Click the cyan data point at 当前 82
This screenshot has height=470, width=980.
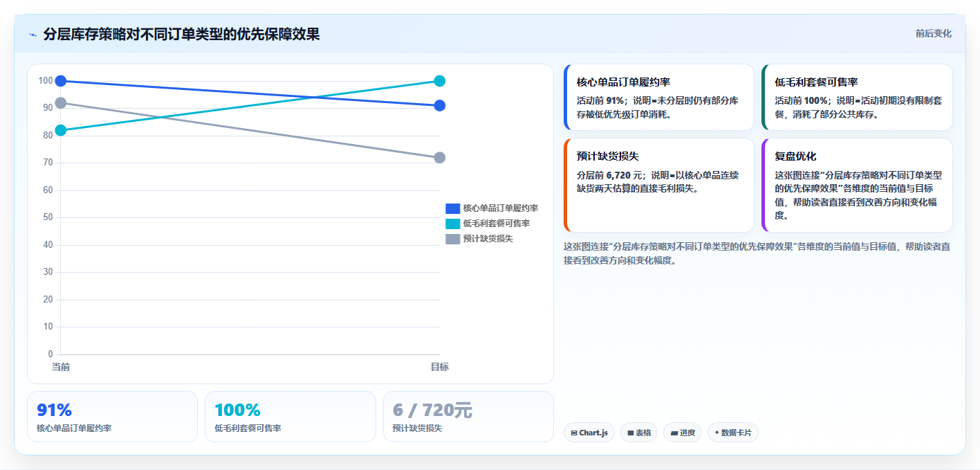click(61, 130)
